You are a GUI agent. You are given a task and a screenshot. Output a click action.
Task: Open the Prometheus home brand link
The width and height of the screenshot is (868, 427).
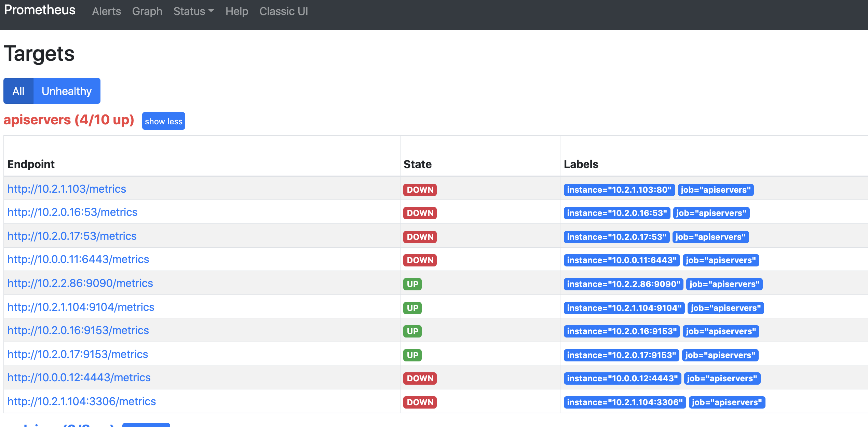pos(40,10)
